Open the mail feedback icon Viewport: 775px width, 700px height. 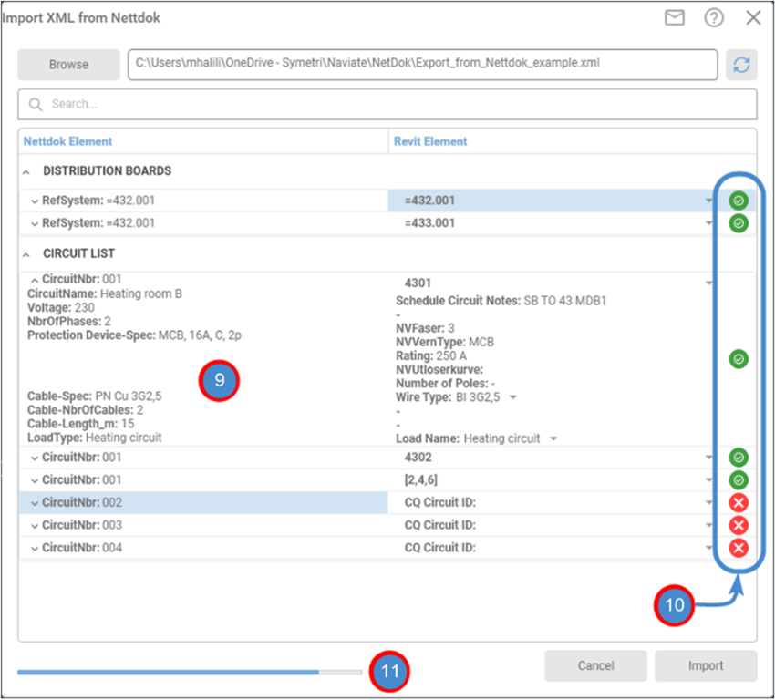(x=675, y=17)
